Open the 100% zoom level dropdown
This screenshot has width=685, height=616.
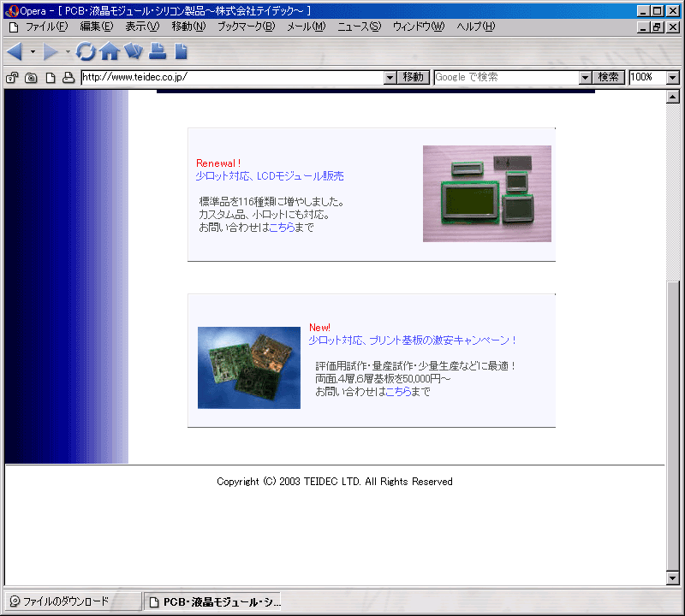[673, 78]
